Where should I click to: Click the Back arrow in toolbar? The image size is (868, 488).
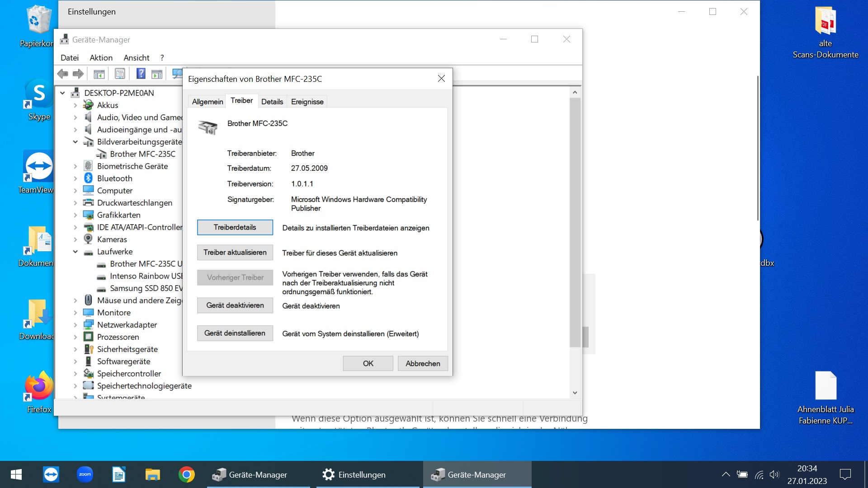(63, 74)
